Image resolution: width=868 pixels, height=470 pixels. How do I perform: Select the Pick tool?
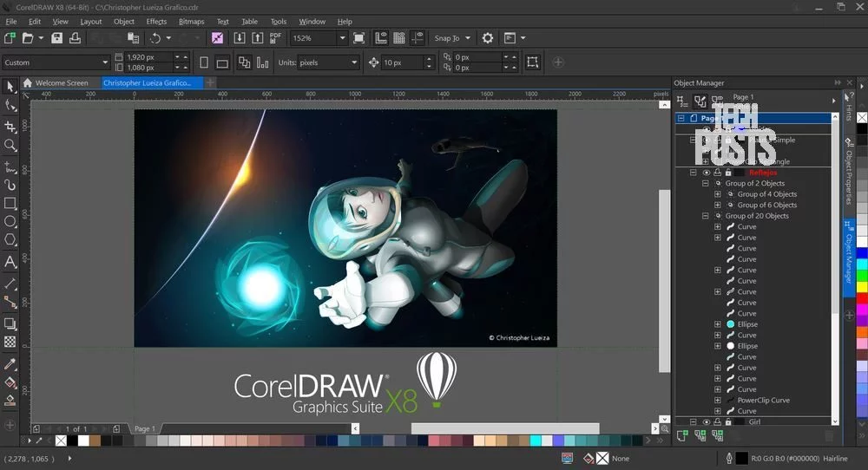[10, 86]
